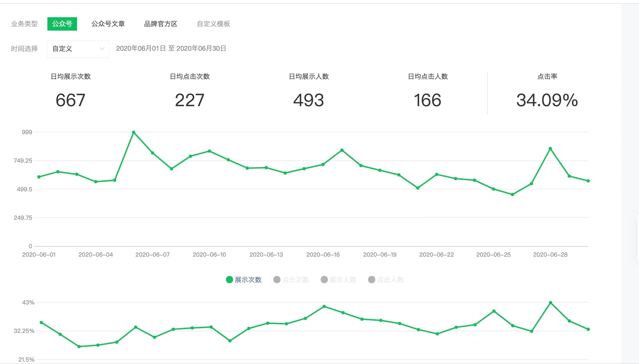Click the first data point on click-rate chart
This screenshot has width=639, height=364.
[41, 322]
